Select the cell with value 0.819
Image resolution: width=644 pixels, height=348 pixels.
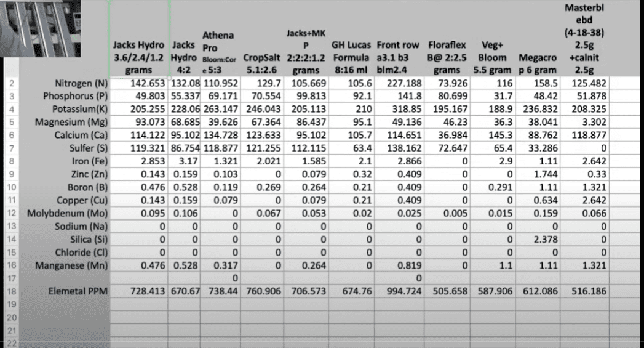point(399,265)
